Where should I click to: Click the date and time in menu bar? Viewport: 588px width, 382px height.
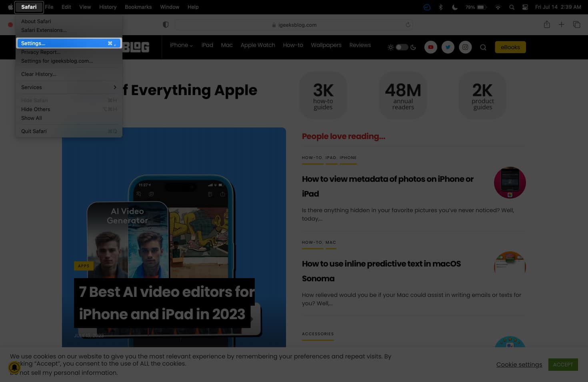pyautogui.click(x=558, y=7)
